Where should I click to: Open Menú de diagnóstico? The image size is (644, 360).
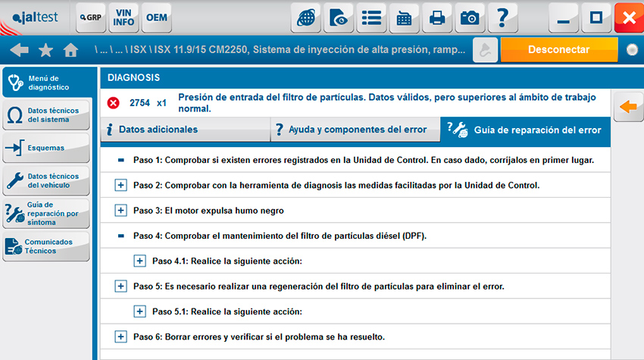tap(47, 83)
